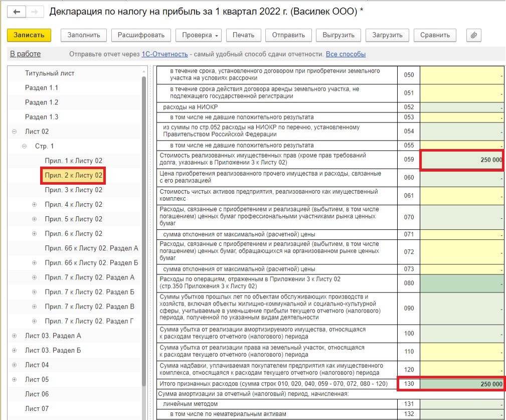Click the Печать button
The width and height of the screenshot is (506, 420).
point(244,35)
